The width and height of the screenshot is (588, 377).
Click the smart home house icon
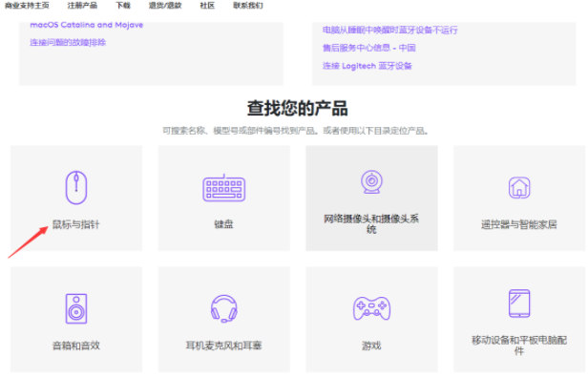(519, 188)
